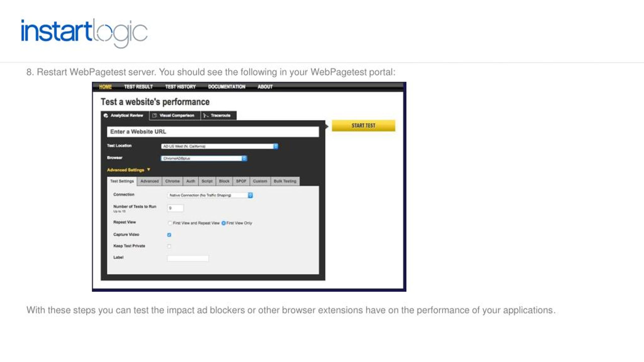Expand the Connection options list

(x=209, y=195)
